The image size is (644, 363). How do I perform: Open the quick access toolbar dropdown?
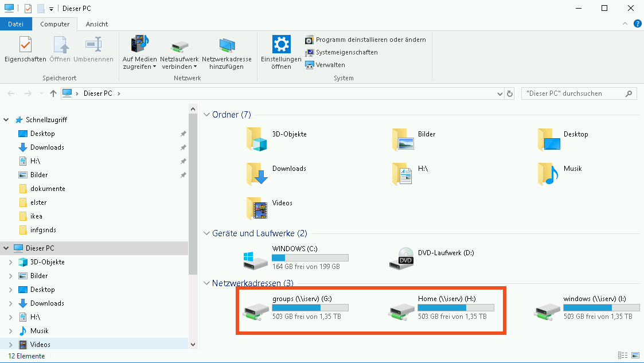pos(52,9)
